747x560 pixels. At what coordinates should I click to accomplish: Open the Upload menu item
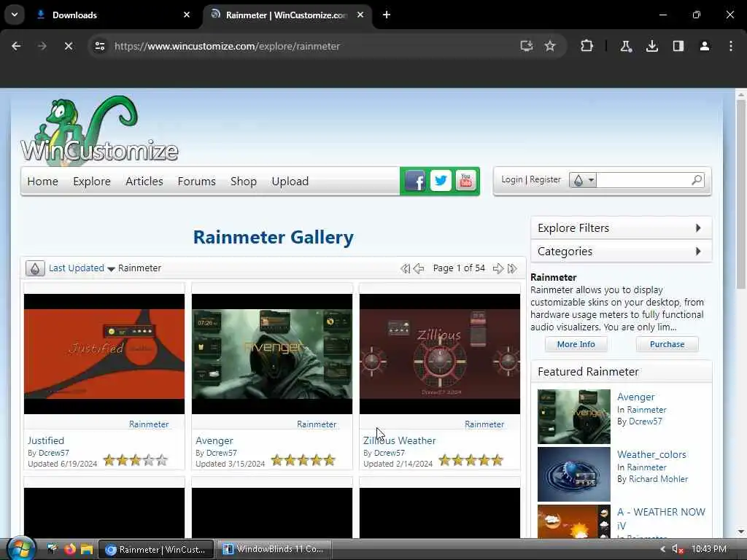(x=290, y=182)
